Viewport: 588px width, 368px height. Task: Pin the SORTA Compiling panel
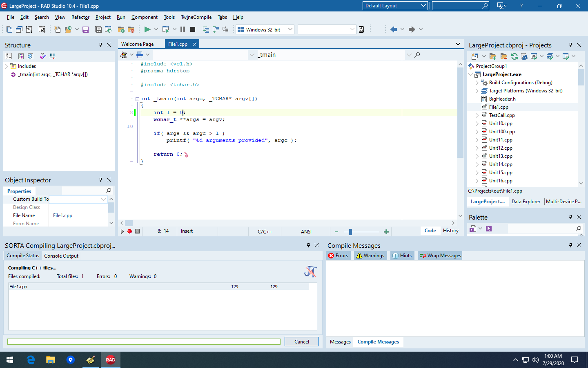point(308,245)
